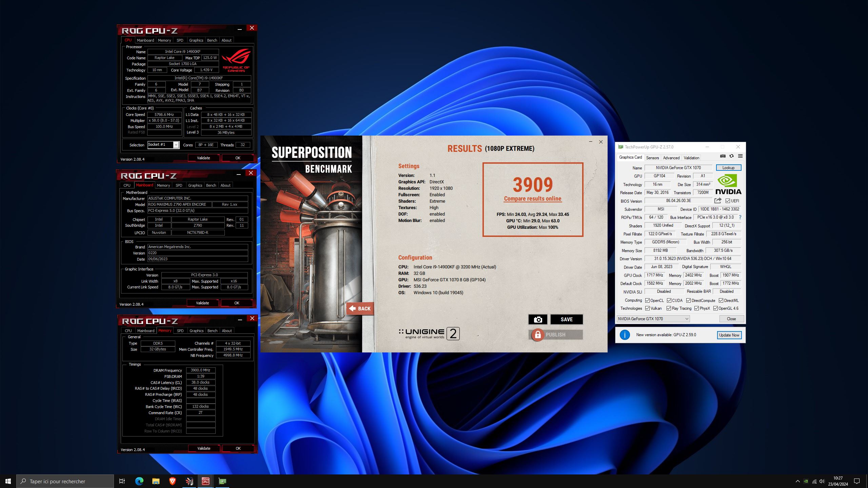Screen dimensions: 868x488
Task: Click the lock icon on Publish button
Action: click(537, 335)
